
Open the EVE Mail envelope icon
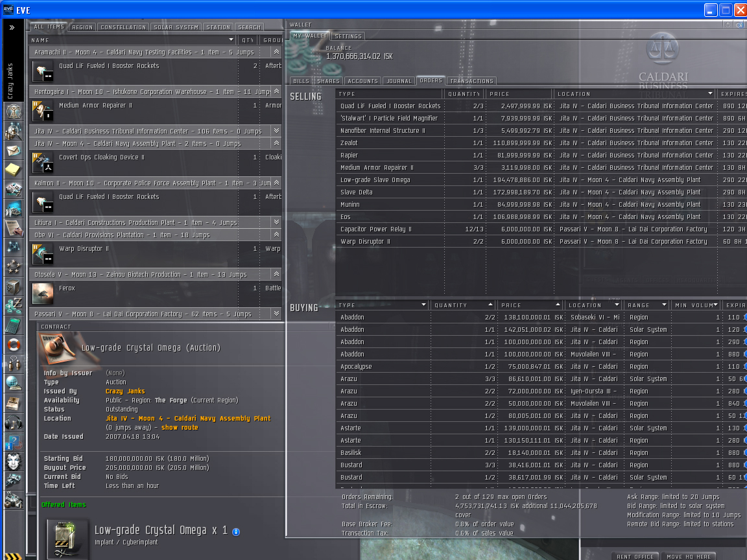pyautogui.click(x=14, y=150)
